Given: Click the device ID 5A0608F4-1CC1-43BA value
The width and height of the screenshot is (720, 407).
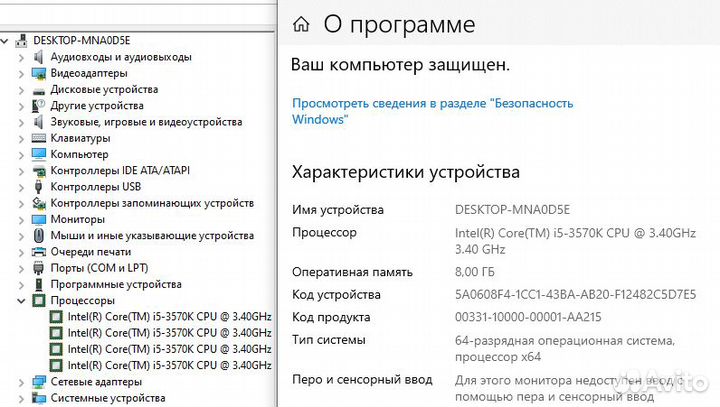Looking at the screenshot, I should click(575, 294).
